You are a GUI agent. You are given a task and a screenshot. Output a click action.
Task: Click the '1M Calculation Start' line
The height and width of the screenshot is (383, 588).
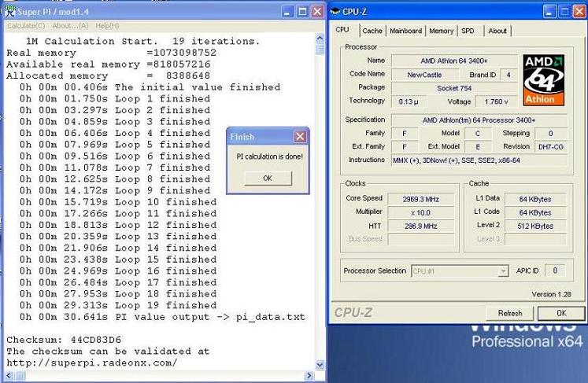[142, 41]
